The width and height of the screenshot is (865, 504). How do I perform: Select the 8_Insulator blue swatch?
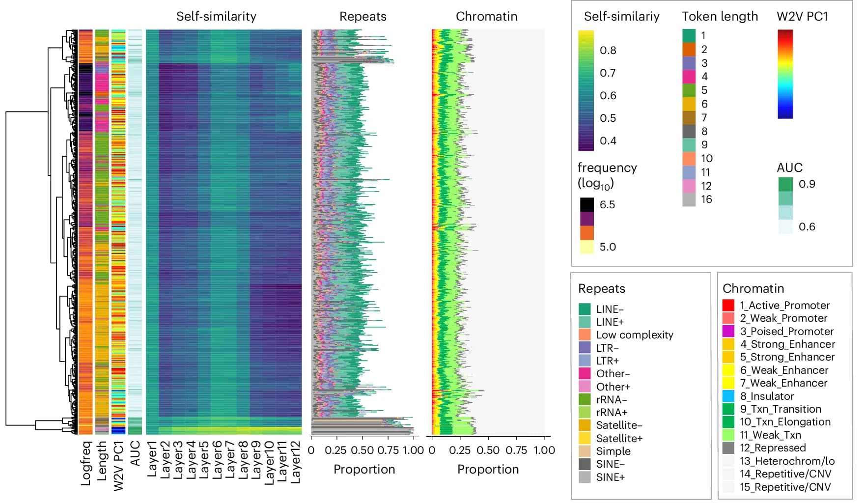click(728, 396)
